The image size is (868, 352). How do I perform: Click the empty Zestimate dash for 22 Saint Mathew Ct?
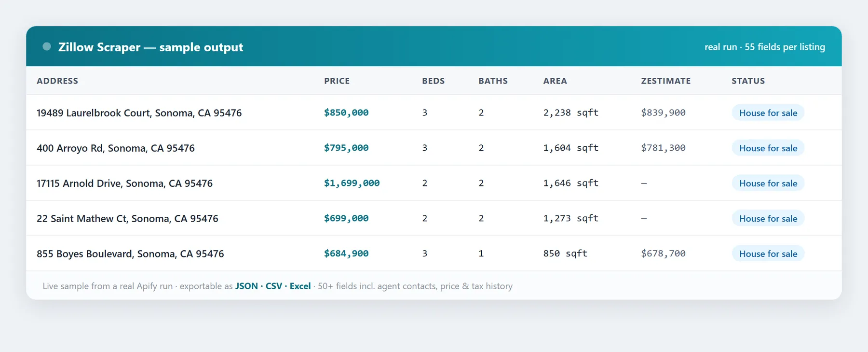[644, 219]
